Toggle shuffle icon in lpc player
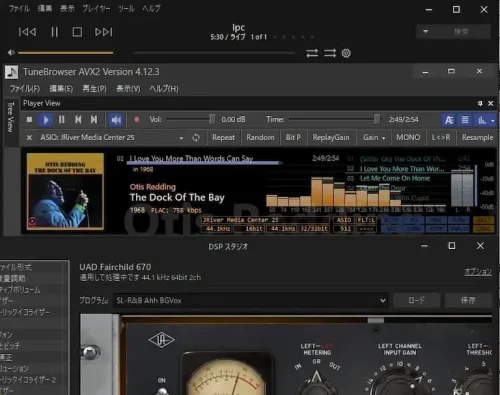 coord(330,53)
